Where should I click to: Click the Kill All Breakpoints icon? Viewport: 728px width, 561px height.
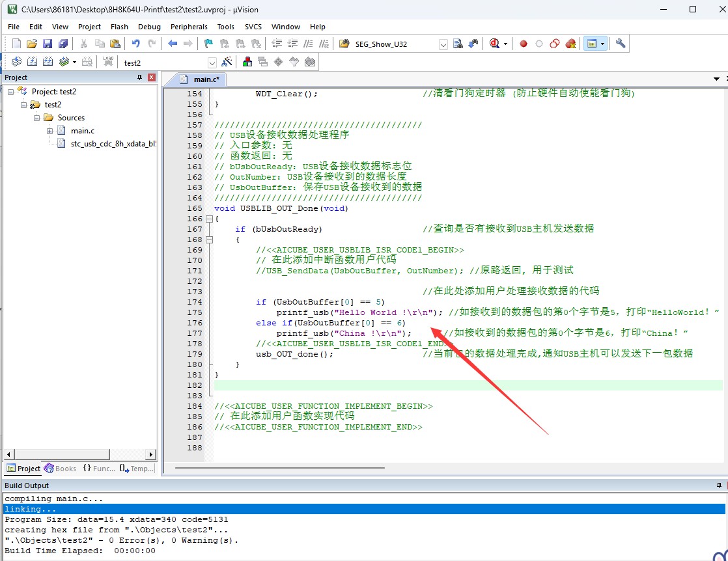[570, 44]
